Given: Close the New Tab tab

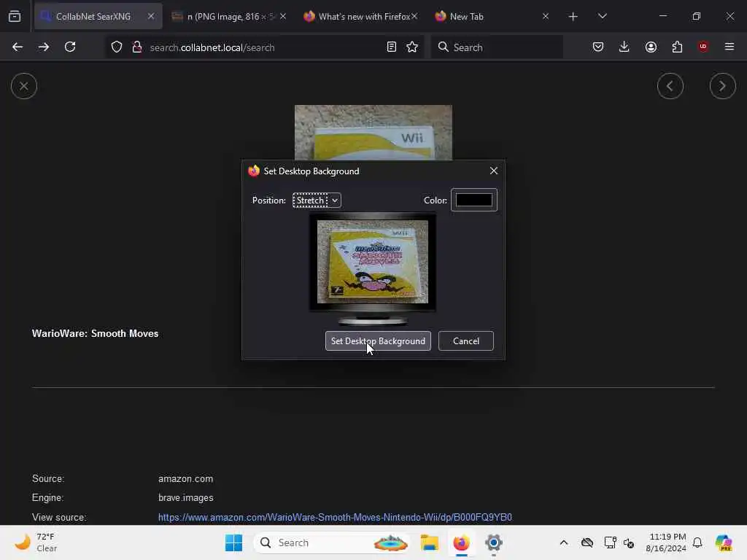Looking at the screenshot, I should point(546,16).
